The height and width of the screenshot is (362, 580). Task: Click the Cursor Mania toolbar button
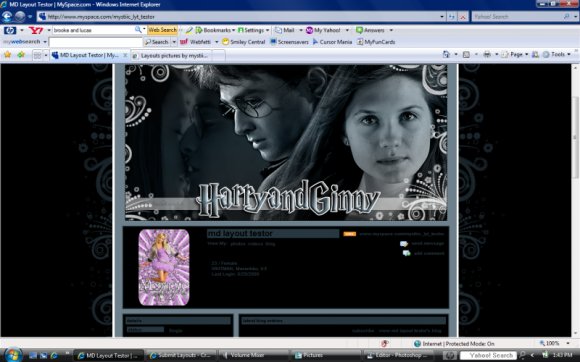point(332,42)
